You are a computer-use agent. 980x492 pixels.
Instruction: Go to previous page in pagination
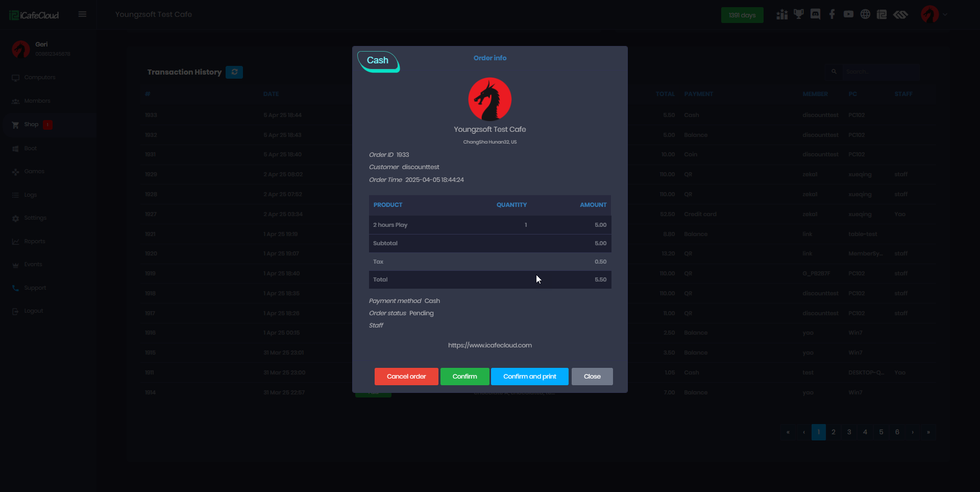click(804, 432)
